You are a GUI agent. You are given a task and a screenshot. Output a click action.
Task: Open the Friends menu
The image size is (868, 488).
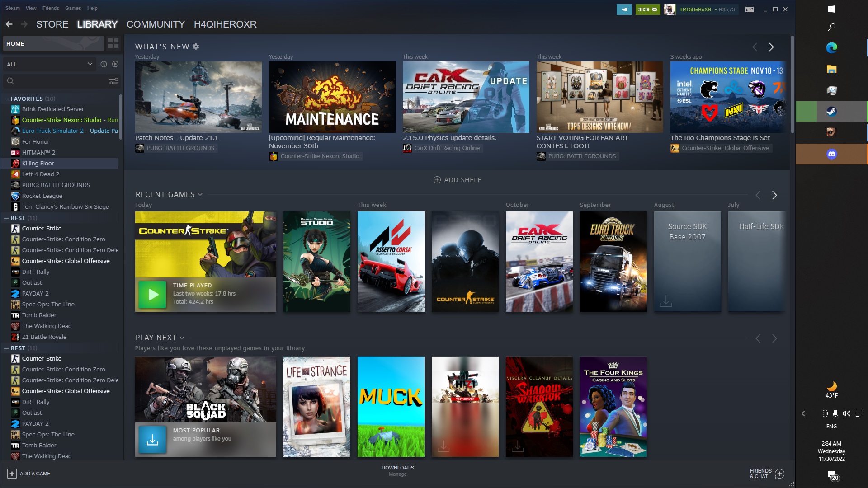[51, 8]
